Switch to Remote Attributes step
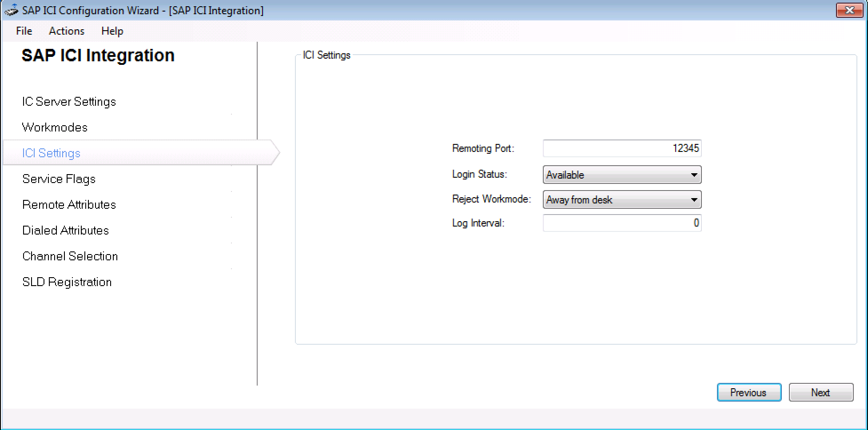This screenshot has height=430, width=868. click(x=69, y=205)
